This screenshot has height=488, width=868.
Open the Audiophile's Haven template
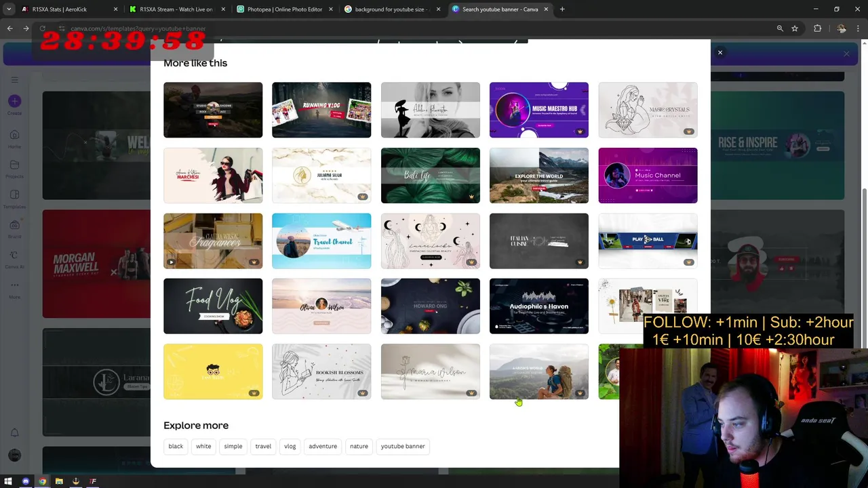pos(539,306)
